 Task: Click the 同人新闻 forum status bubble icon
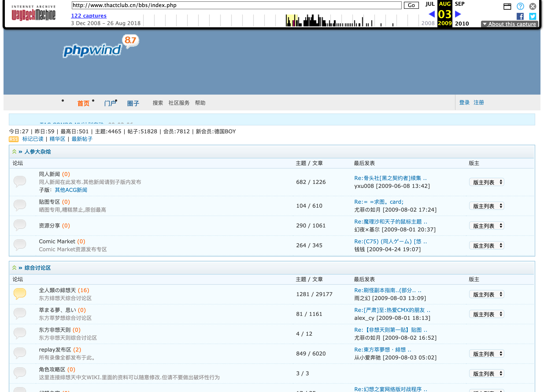click(20, 181)
